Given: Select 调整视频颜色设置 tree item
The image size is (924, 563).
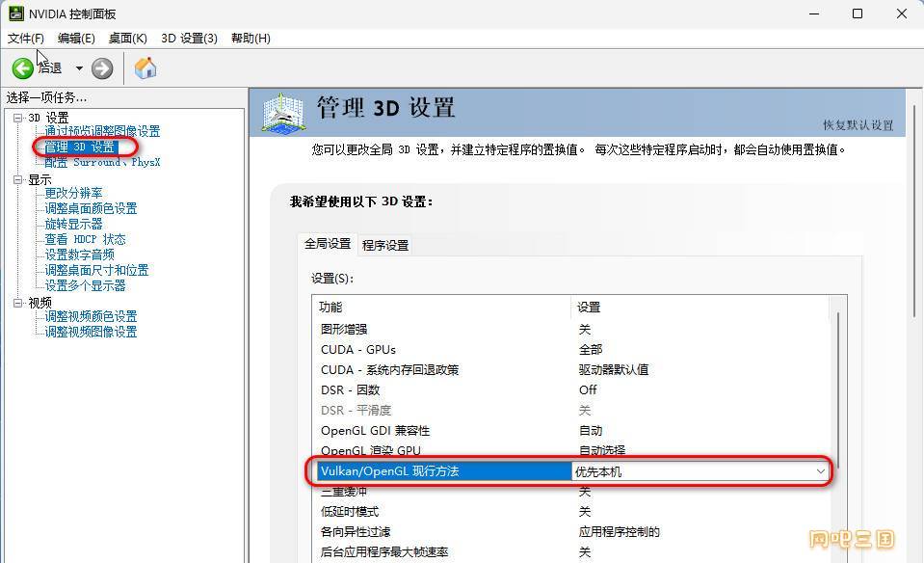Looking at the screenshot, I should [x=91, y=316].
